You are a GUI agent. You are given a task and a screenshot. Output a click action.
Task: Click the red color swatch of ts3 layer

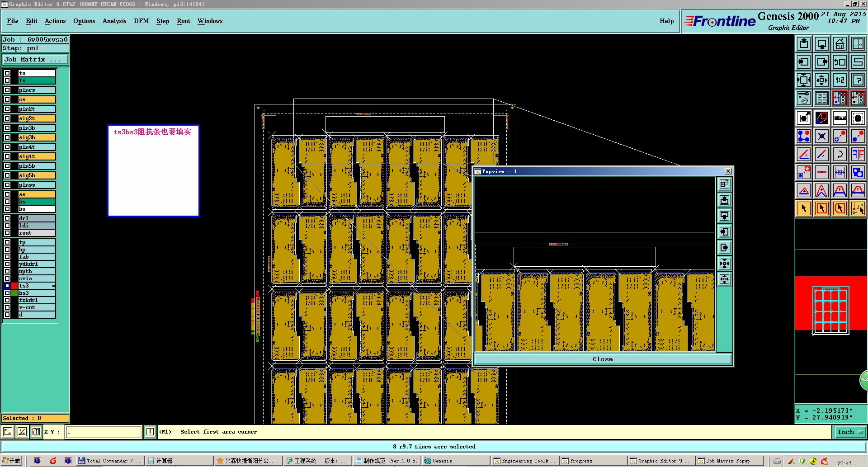coord(15,286)
